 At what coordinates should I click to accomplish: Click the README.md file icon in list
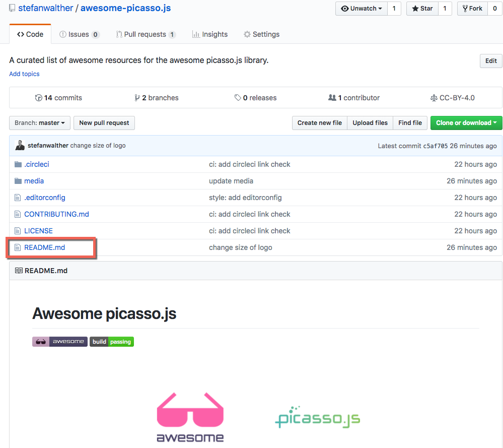click(x=18, y=247)
